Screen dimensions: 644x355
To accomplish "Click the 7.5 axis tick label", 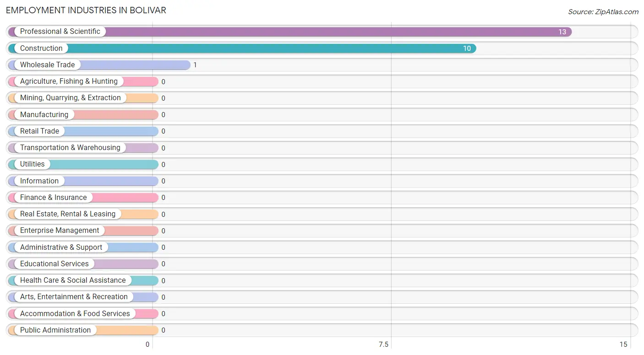I will (x=383, y=344).
